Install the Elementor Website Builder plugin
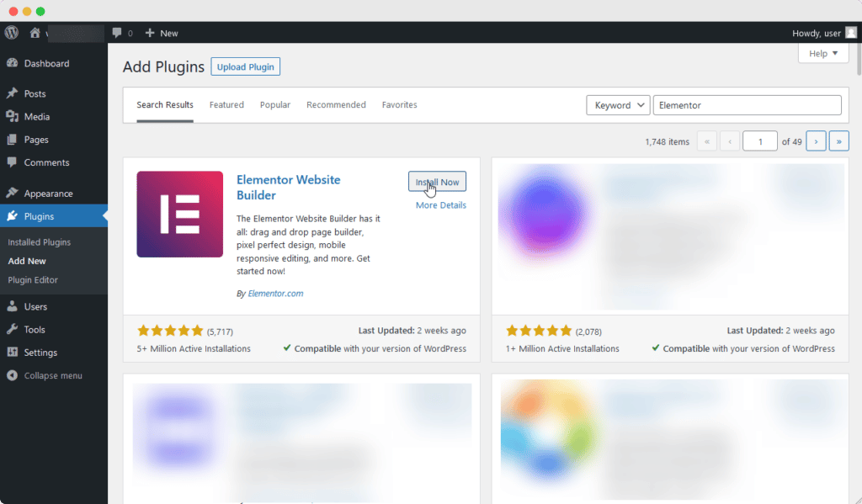 pos(437,182)
